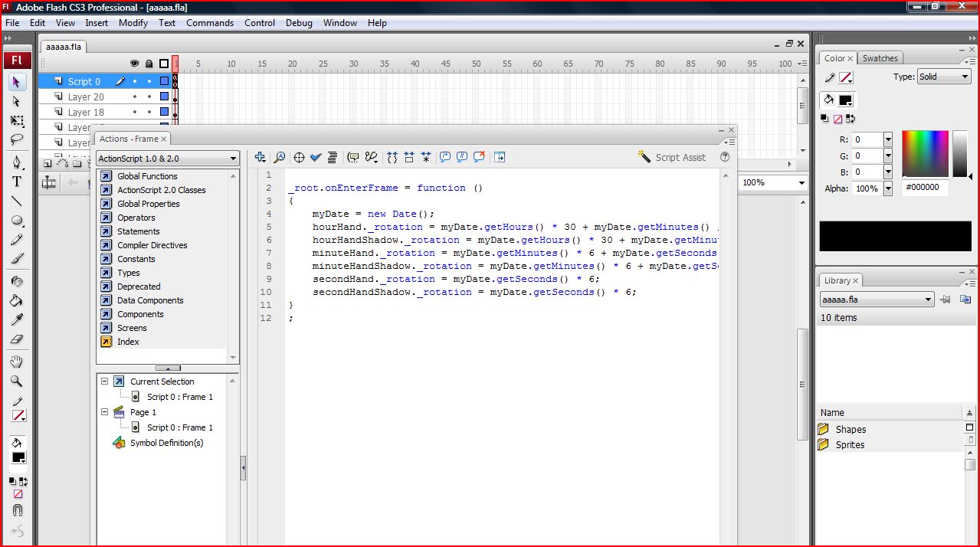Screen dimensions: 980x547
Task: Open the aaaaa.fla Library document dropdown
Action: (877, 300)
